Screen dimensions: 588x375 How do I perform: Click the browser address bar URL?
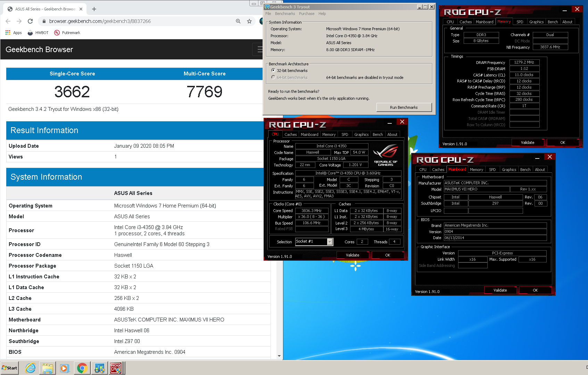(x=100, y=21)
